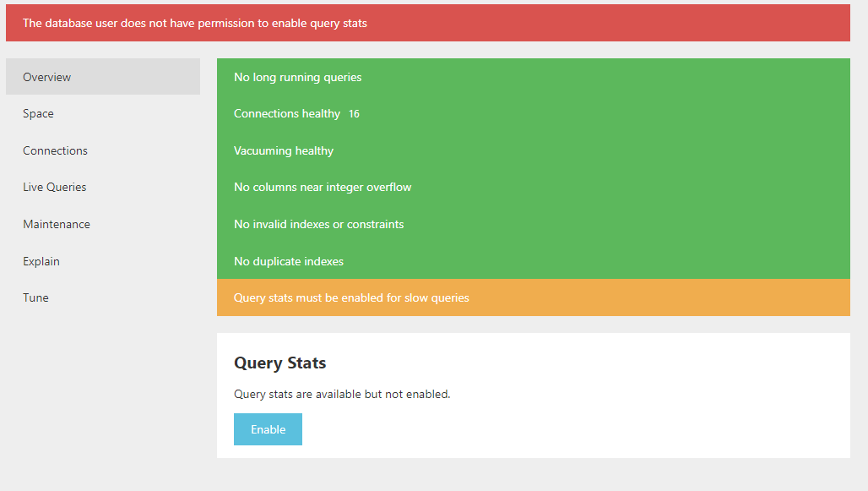The width and height of the screenshot is (868, 491).
Task: Select the No duplicate indexes status
Action: coord(288,261)
